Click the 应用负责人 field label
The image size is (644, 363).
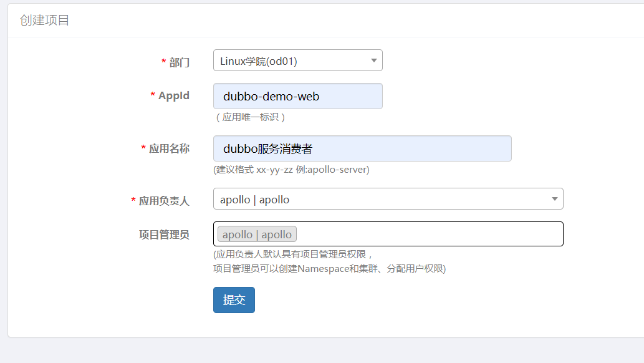click(164, 201)
